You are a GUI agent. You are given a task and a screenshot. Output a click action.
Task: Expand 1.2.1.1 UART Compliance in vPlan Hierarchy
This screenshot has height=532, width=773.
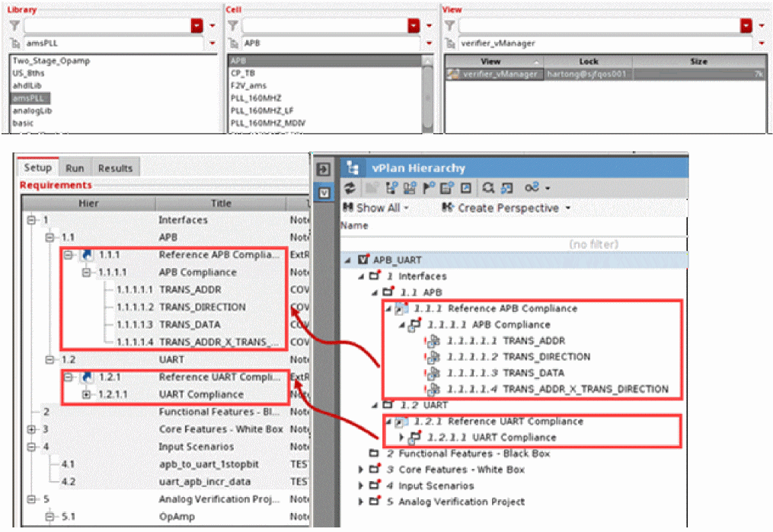click(401, 438)
